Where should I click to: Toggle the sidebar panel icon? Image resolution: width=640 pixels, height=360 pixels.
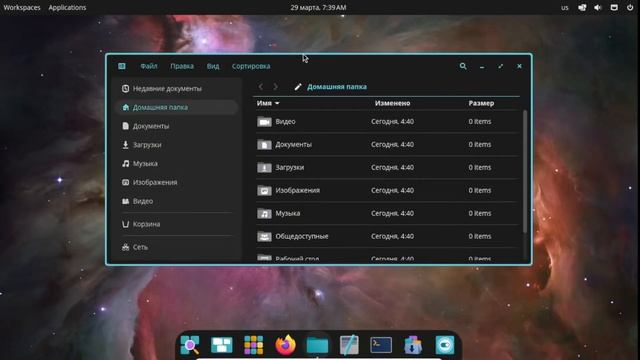coord(122,66)
